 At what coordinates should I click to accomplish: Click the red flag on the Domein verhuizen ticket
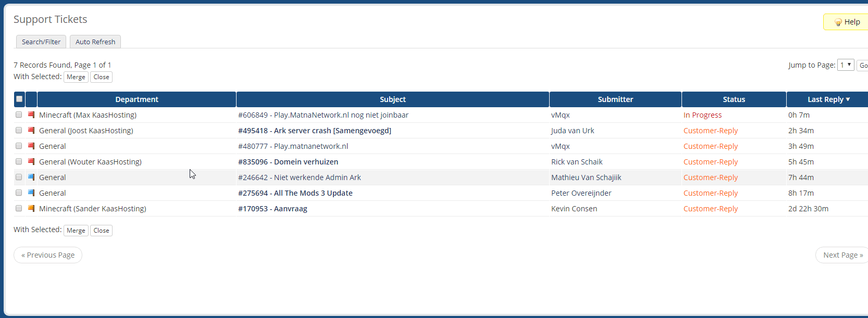click(31, 162)
